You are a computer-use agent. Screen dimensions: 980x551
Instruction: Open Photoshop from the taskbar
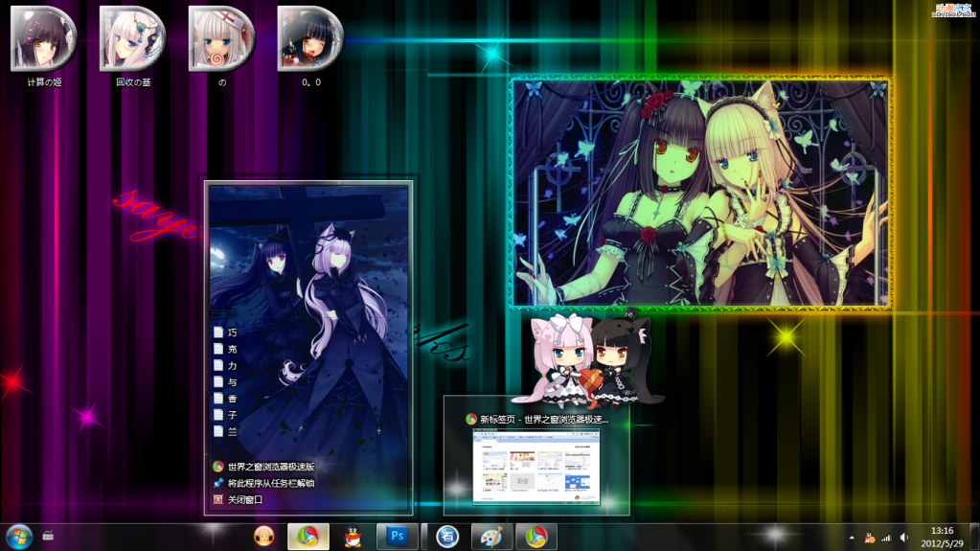coord(397,537)
